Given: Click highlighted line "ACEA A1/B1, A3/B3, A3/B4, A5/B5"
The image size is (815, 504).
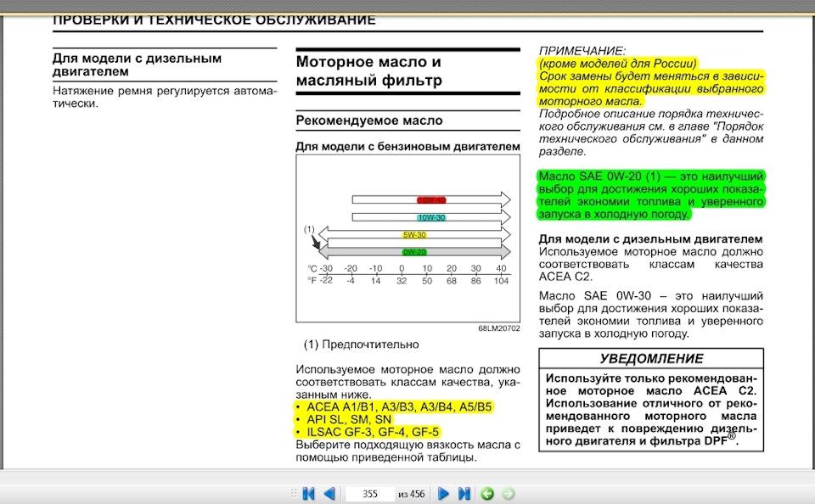Looking at the screenshot, I should 393,406.
